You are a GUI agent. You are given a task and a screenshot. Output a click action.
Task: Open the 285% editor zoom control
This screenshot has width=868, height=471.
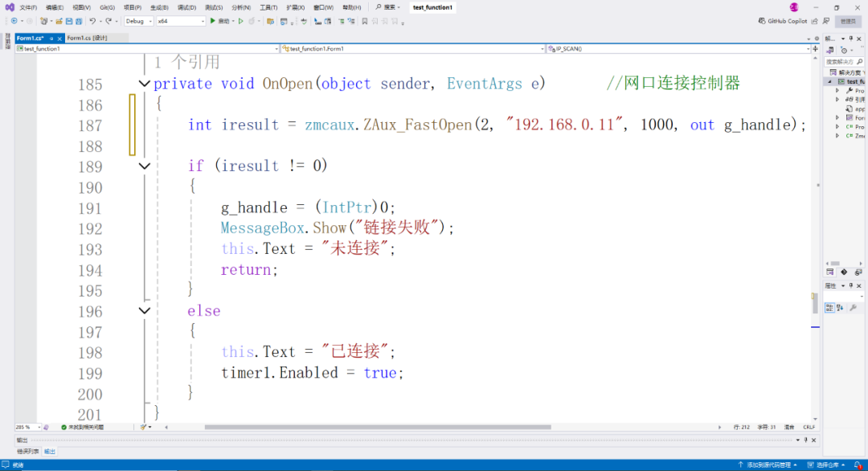(x=28, y=427)
